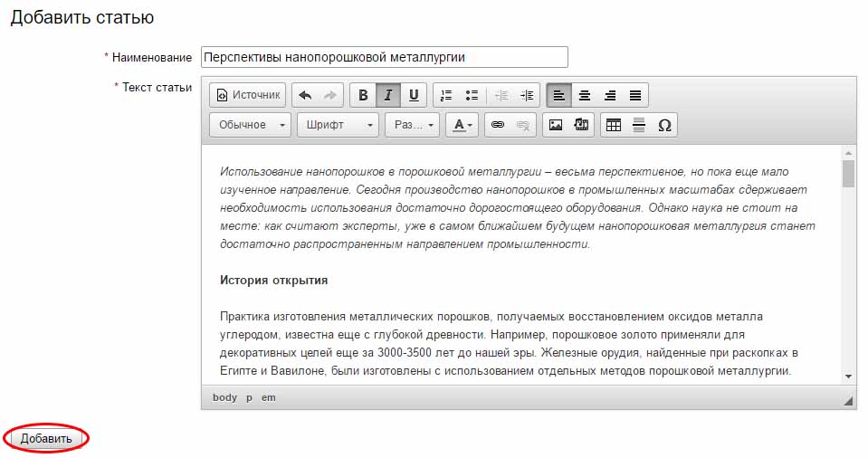Increase the paragraph indent
Screen dimensions: 868x458
pos(527,95)
